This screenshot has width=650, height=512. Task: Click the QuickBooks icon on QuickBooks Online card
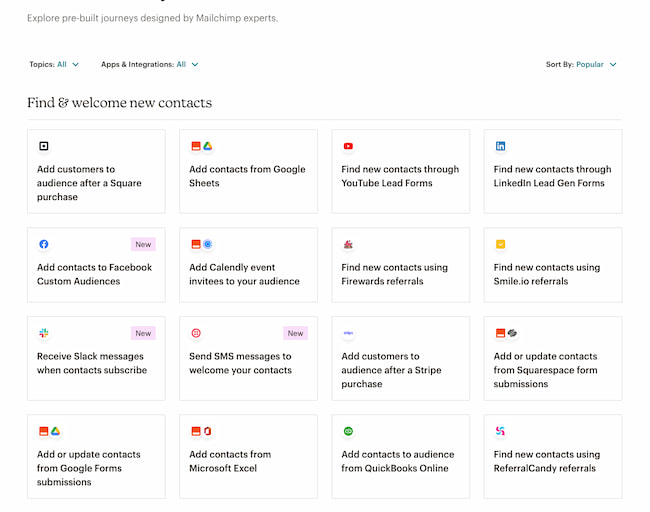click(348, 431)
